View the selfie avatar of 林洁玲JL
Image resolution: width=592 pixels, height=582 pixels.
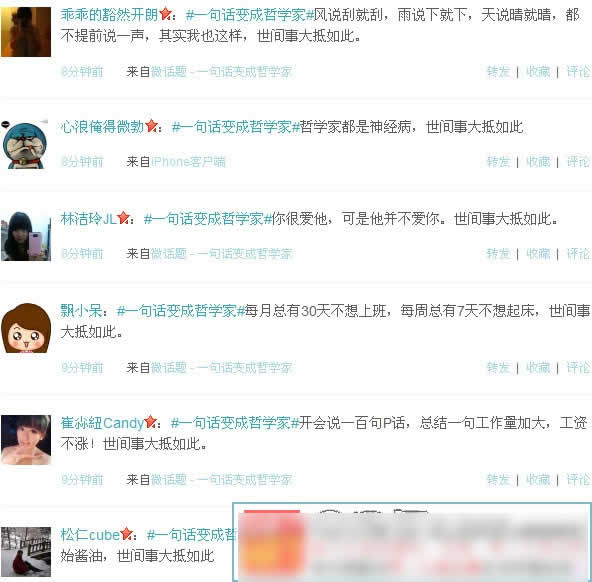point(26,236)
